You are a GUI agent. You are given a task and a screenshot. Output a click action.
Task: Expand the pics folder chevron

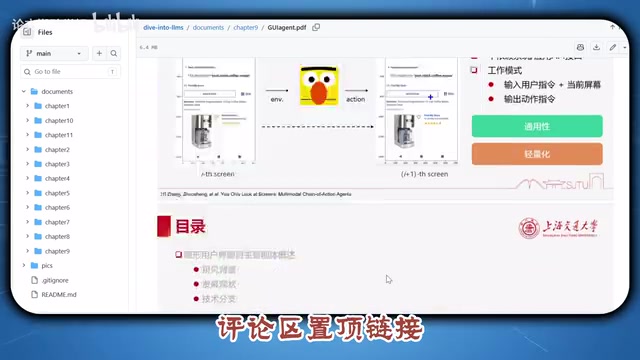tap(24, 265)
